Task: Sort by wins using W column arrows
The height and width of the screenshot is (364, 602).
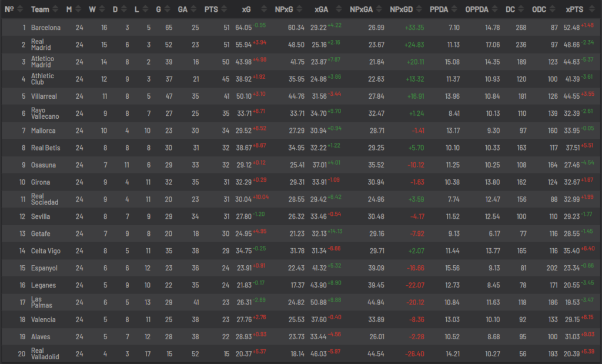Action: click(102, 9)
